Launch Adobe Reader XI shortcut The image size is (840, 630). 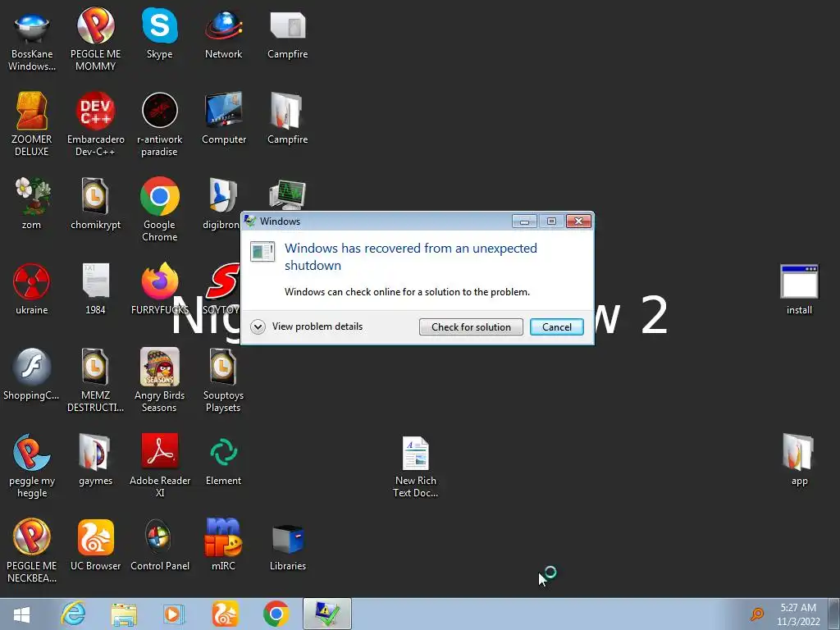[x=160, y=465]
